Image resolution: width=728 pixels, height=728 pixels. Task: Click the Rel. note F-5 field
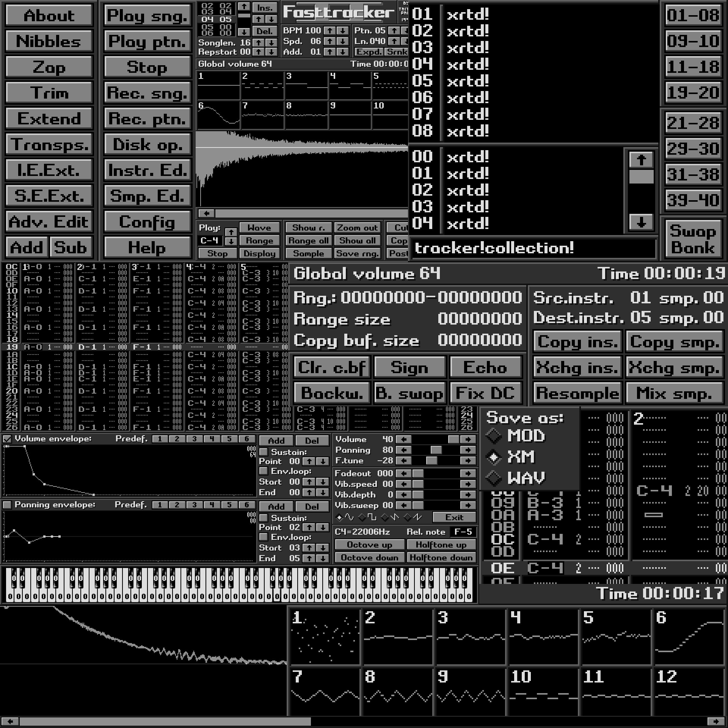pos(463,532)
